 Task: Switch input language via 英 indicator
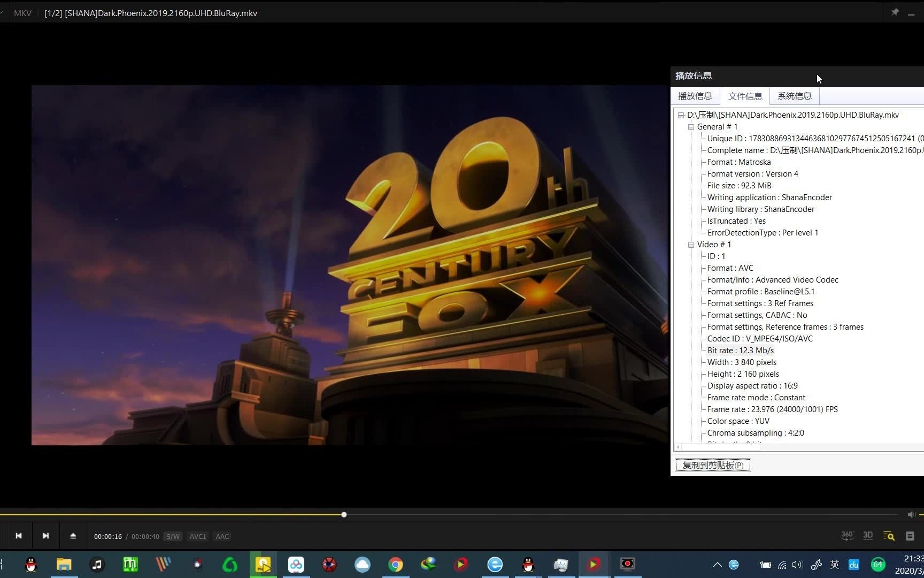pos(835,565)
